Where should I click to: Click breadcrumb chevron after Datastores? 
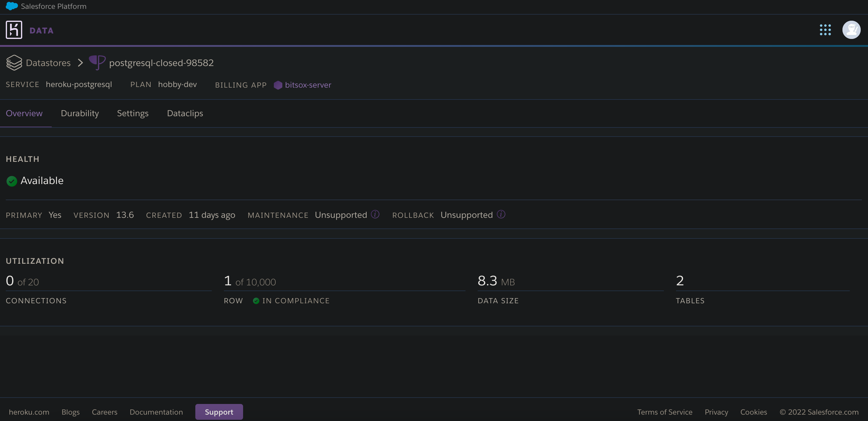(x=80, y=63)
